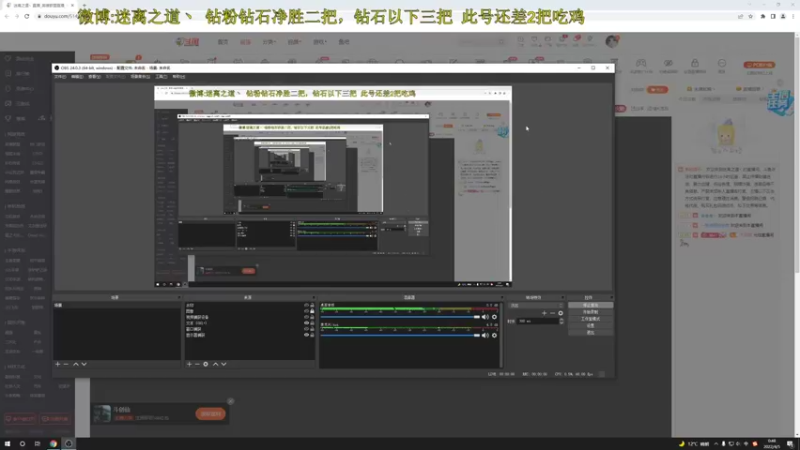Add a transition with the plus icon
The width and height of the screenshot is (800, 450).
coord(544,313)
